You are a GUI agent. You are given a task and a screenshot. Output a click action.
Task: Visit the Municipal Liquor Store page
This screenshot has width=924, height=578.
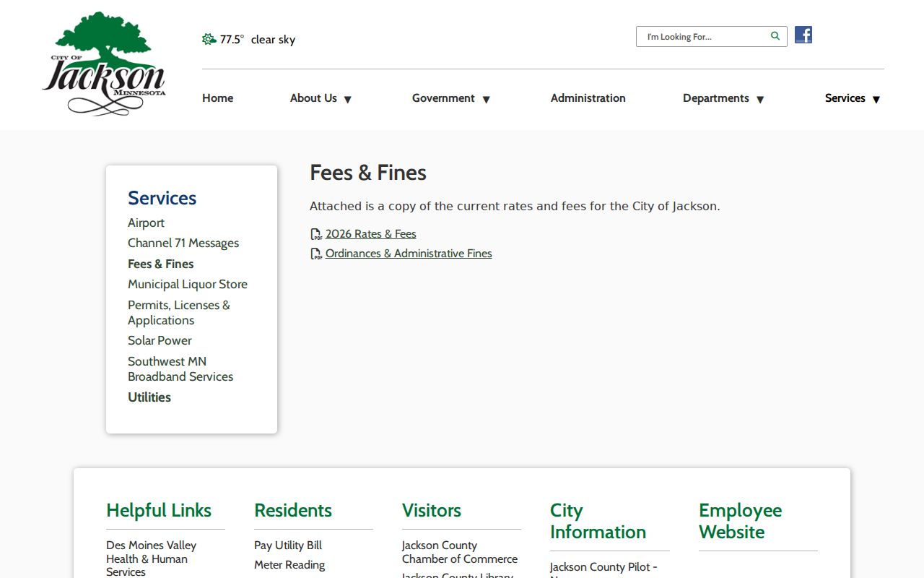click(188, 284)
